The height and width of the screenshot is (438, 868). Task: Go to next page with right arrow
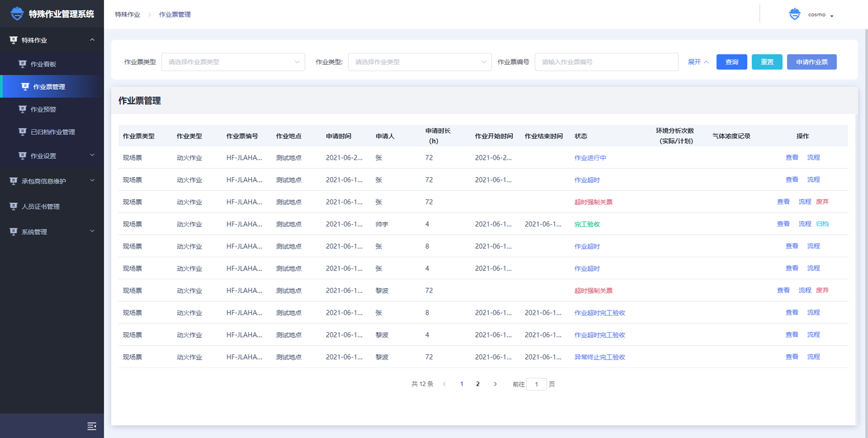[495, 384]
